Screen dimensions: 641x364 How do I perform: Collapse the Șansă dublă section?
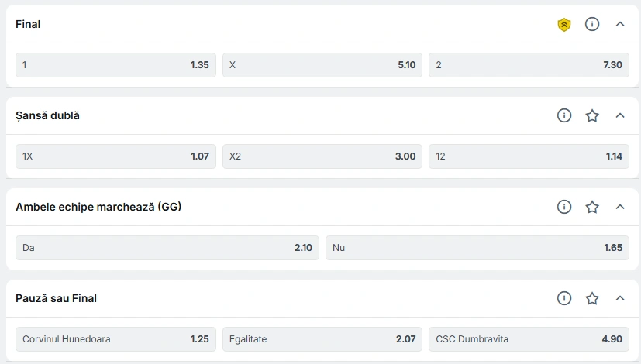pos(619,115)
